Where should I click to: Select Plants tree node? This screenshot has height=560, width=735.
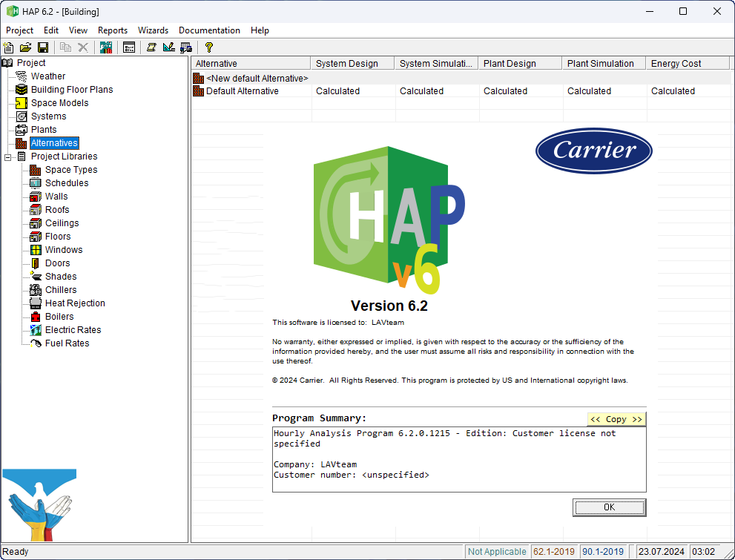tap(44, 129)
